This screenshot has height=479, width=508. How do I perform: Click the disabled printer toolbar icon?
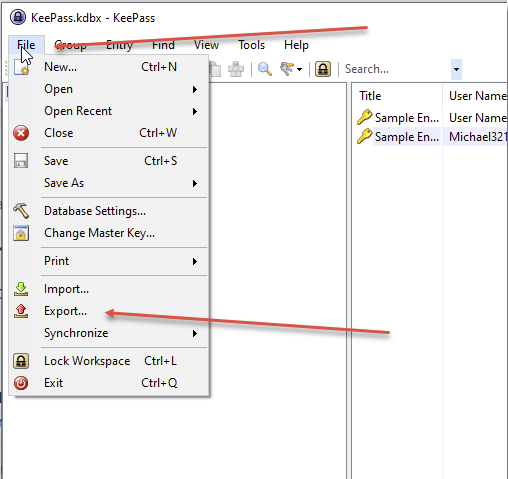(236, 69)
